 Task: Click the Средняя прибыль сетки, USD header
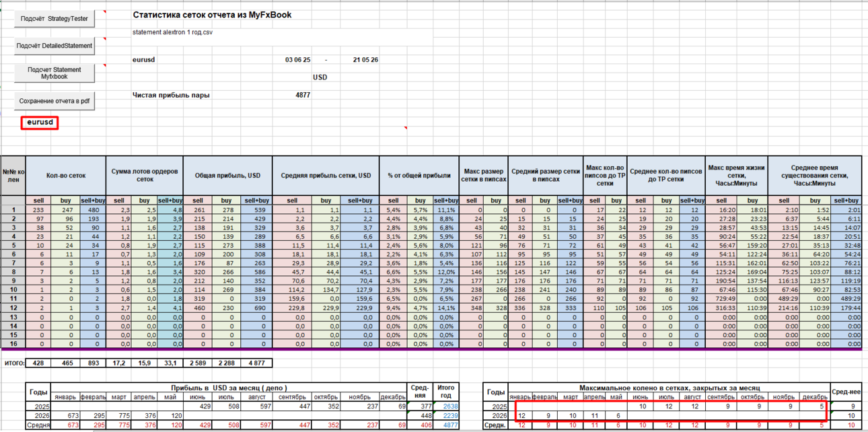326,176
